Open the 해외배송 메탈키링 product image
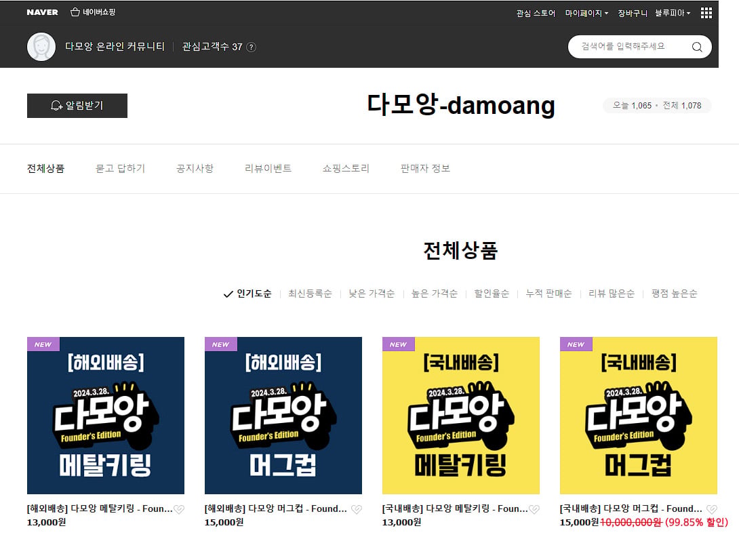 [x=106, y=416]
